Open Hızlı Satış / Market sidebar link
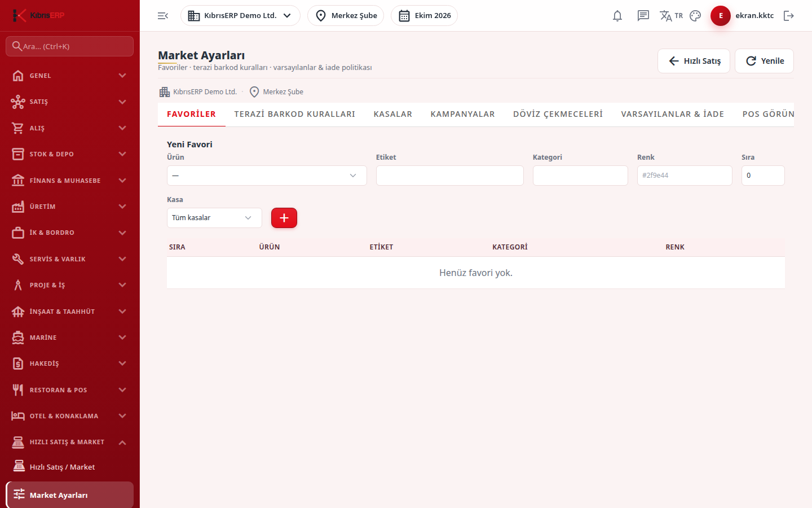 70,467
